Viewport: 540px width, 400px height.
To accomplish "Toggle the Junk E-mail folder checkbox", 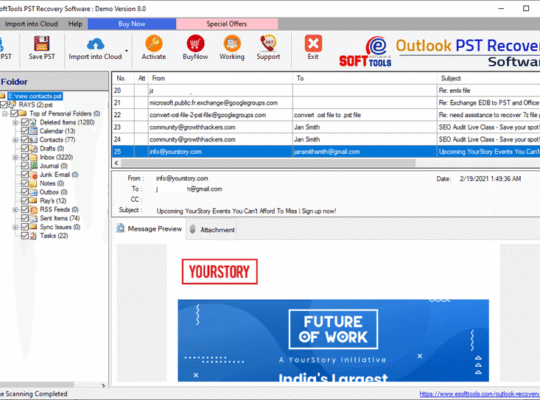I will pos(25,174).
